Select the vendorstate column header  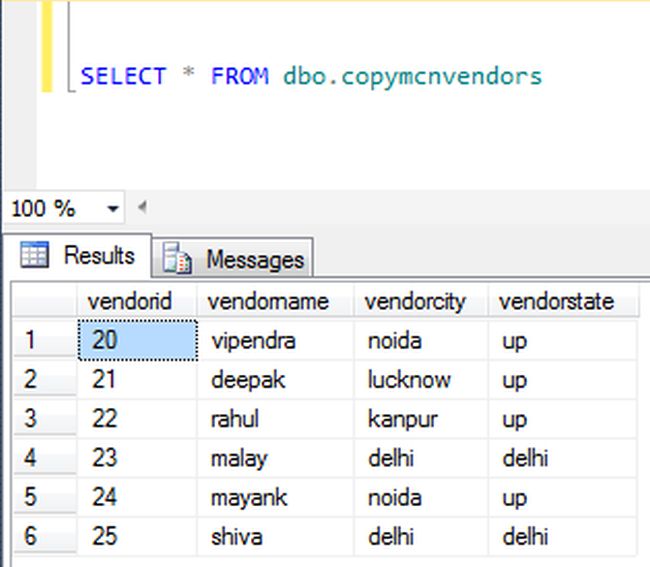[x=563, y=301]
